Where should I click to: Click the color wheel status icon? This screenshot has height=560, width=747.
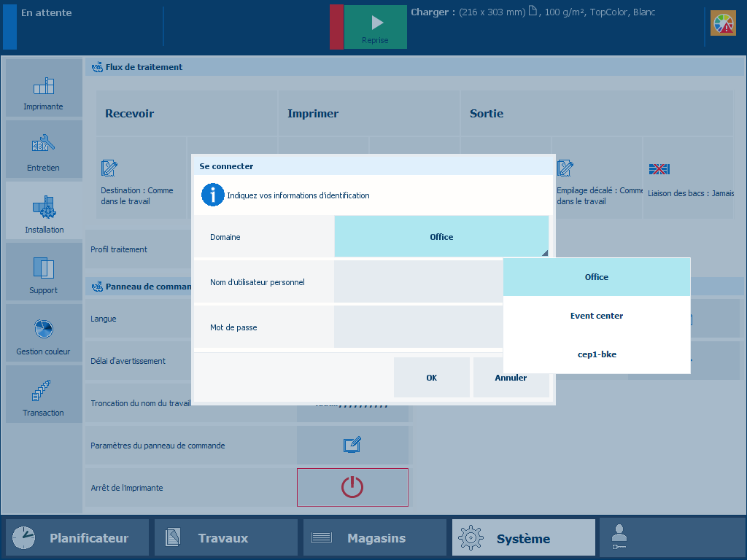pos(723,24)
